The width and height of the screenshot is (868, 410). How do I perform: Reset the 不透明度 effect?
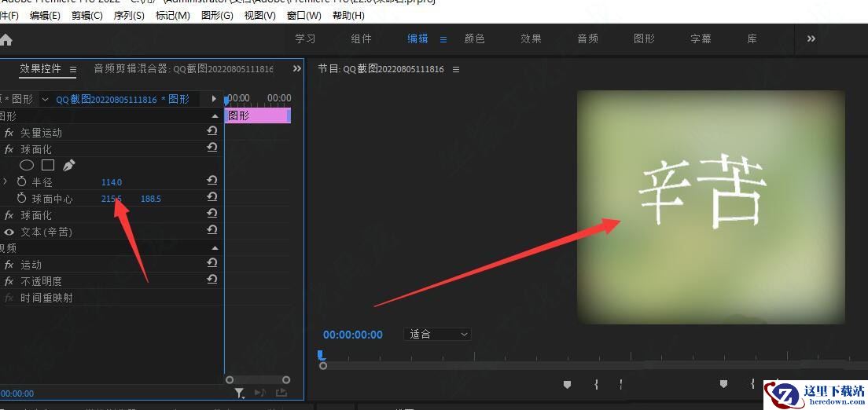[212, 280]
